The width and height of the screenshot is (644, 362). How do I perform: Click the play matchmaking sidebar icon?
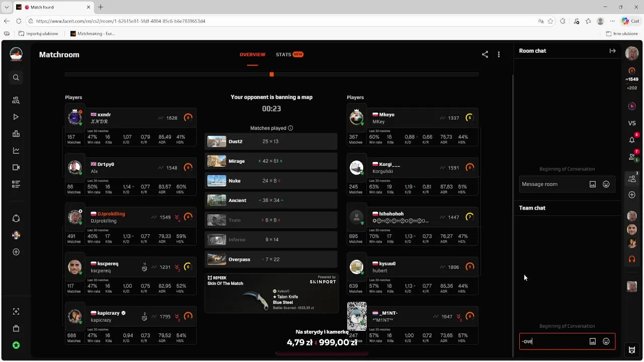coord(16,117)
